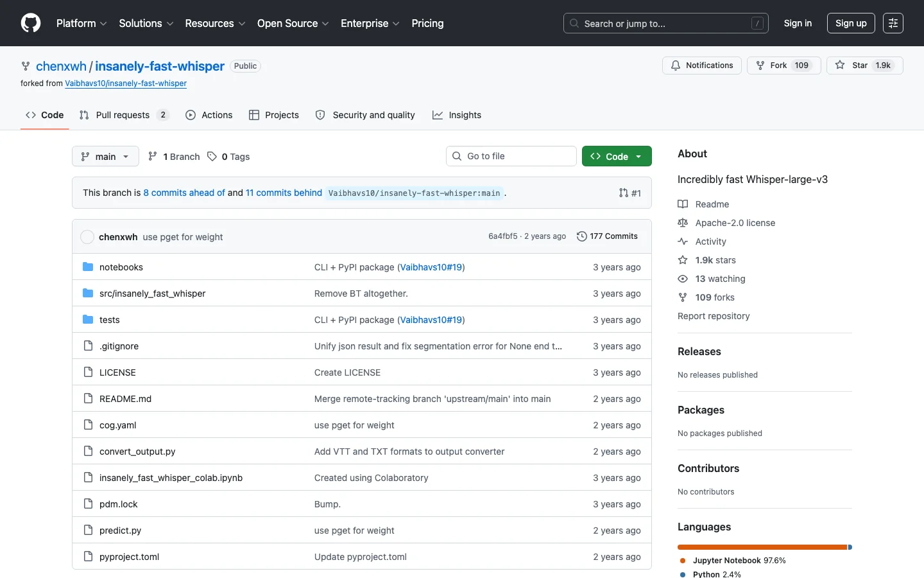Viewport: 924px width, 578px height.
Task: Open the 'use pget for weight' latest commit message
Action: (183, 237)
